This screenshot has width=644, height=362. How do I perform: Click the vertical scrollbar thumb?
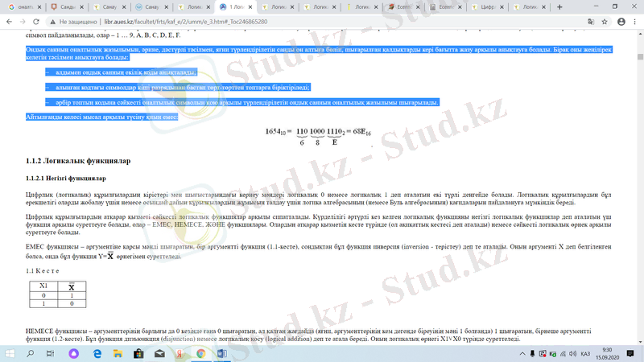[640, 56]
